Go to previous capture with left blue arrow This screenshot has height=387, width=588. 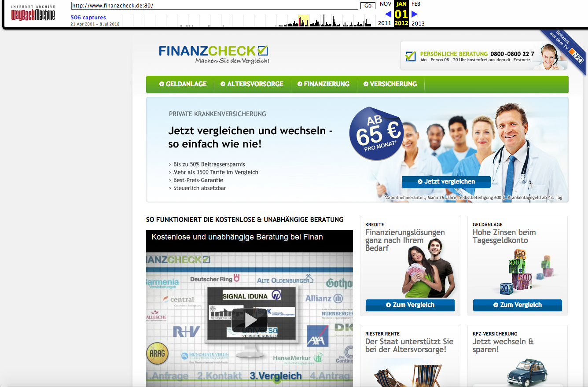click(388, 14)
